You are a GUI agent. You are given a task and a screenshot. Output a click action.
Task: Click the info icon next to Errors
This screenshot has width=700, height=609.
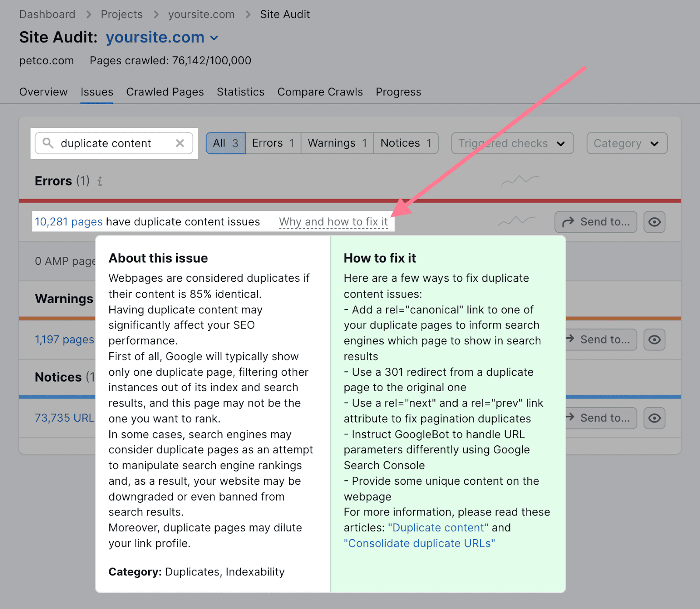[99, 182]
